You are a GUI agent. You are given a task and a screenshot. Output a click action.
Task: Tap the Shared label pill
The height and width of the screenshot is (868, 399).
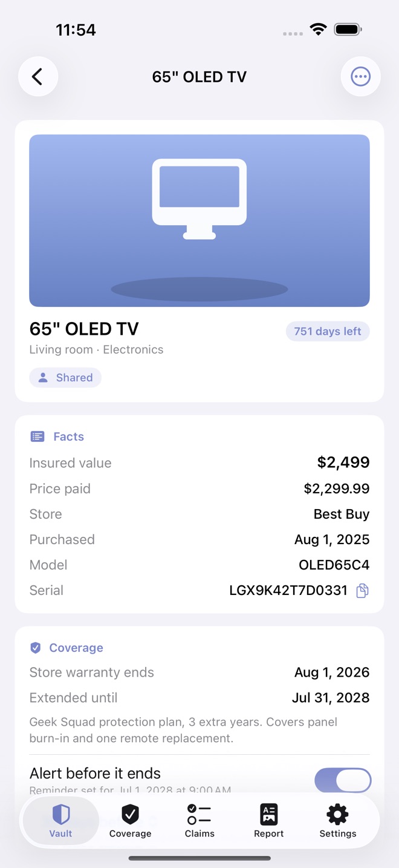coord(65,378)
